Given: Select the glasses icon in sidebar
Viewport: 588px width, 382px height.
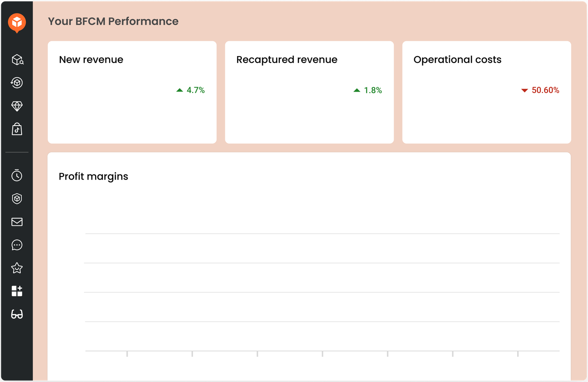Looking at the screenshot, I should pyautogui.click(x=17, y=315).
